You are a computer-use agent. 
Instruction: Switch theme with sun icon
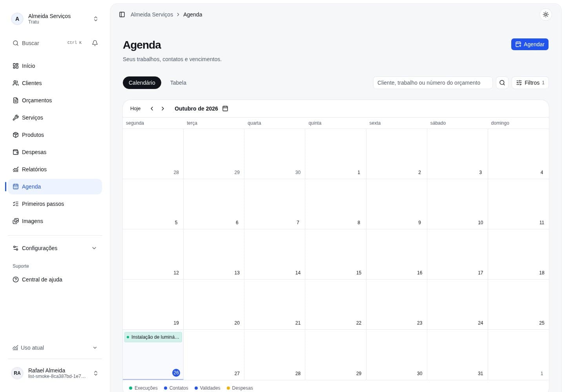click(545, 15)
